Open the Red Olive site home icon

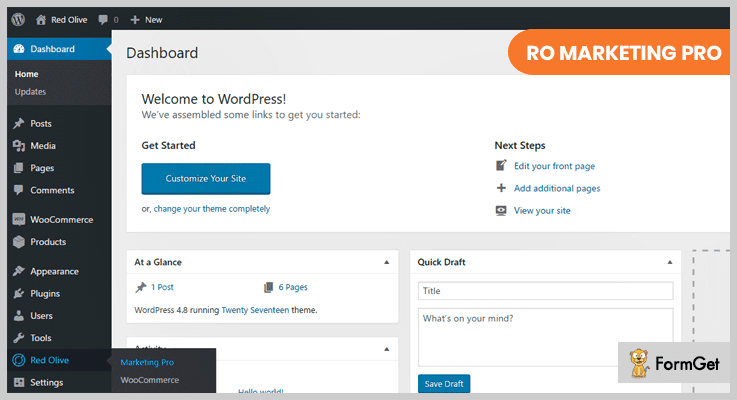[41, 20]
